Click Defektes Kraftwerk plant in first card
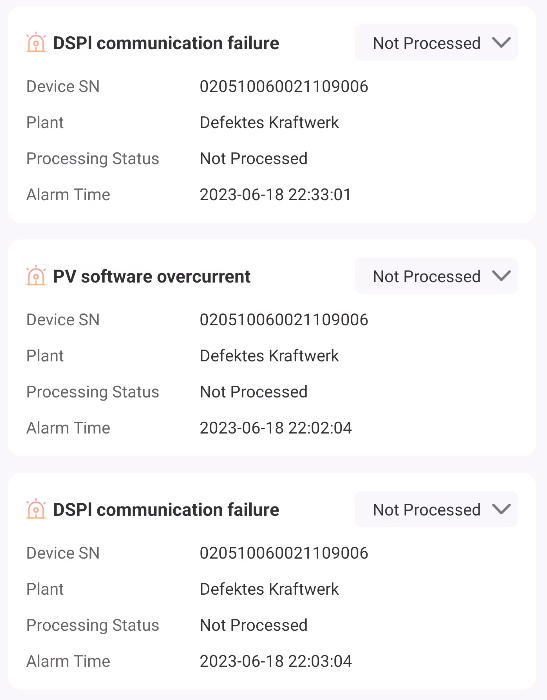 click(x=269, y=122)
